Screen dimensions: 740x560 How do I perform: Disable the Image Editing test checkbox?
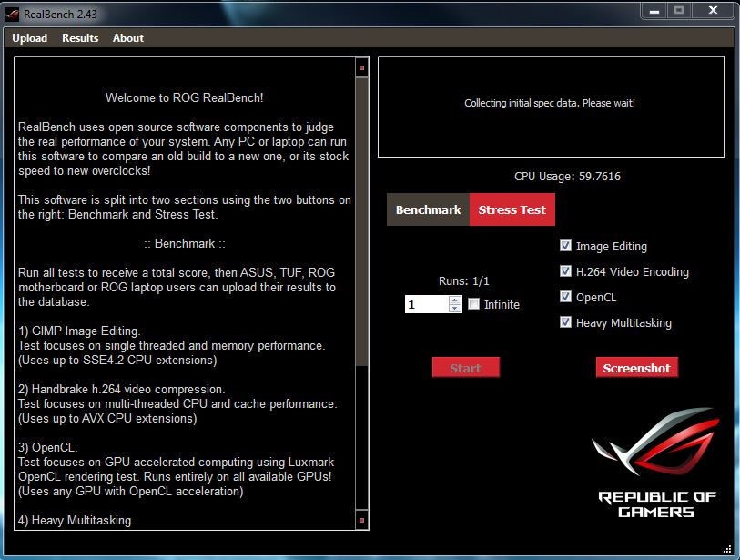coord(566,246)
